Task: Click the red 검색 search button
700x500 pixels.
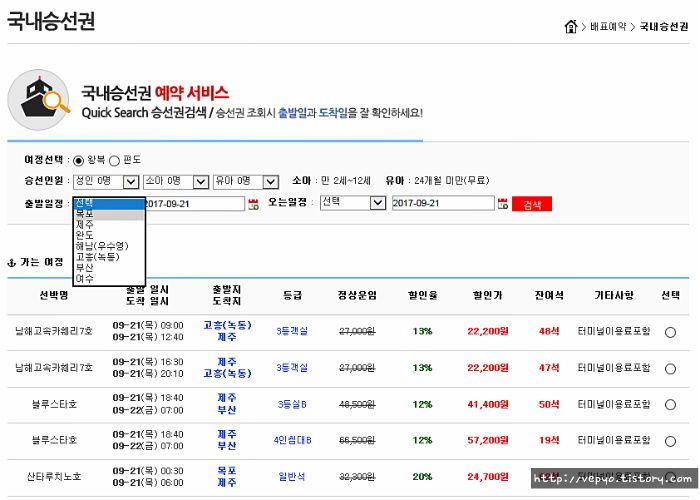Action: 532,204
